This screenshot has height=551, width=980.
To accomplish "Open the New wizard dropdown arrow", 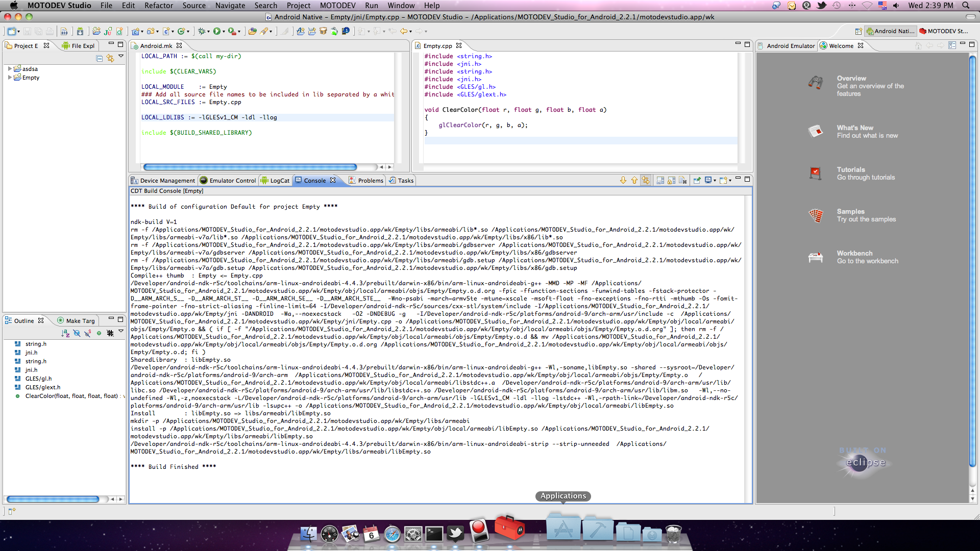I will [18, 32].
